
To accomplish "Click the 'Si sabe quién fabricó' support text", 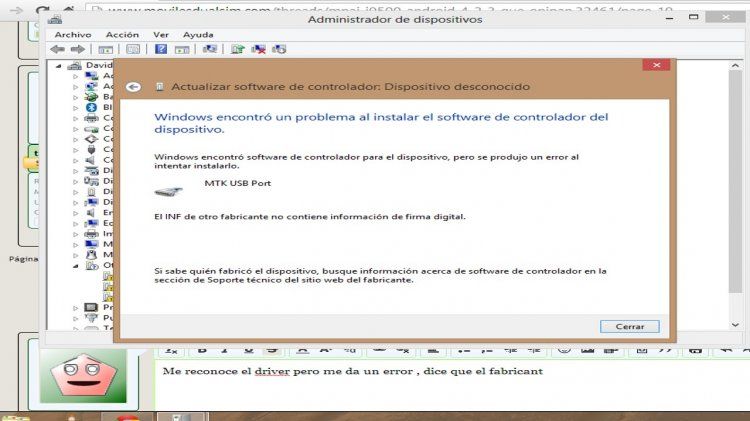I will pyautogui.click(x=380, y=276).
